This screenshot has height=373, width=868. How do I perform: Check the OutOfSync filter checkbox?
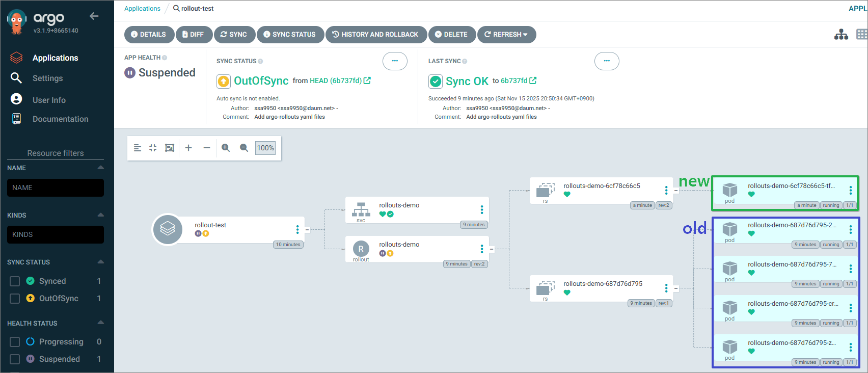pos(15,299)
